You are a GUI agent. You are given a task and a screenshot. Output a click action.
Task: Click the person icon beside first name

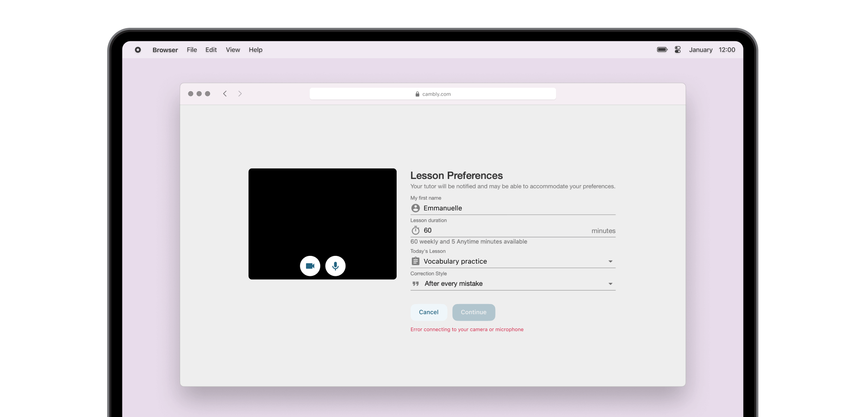pyautogui.click(x=415, y=208)
